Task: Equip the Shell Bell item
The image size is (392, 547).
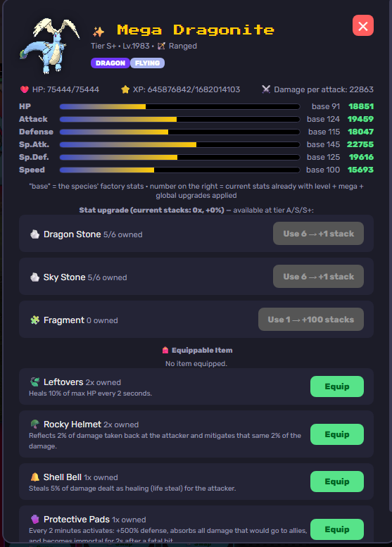Action: coord(337,482)
